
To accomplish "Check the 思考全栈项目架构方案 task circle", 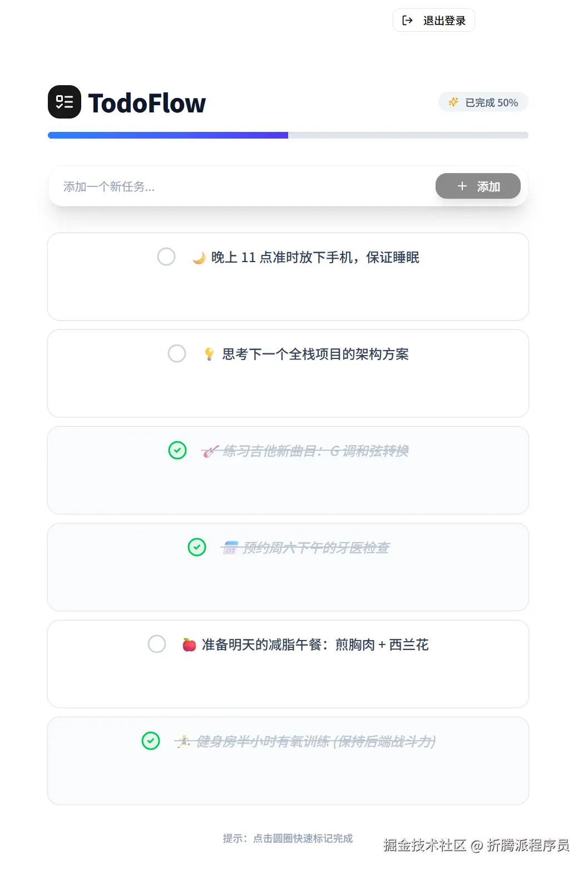I will [177, 354].
